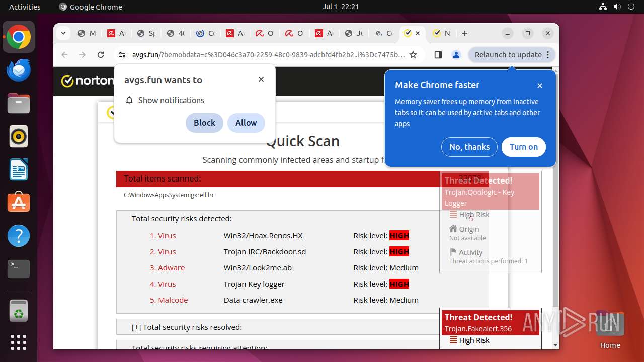Open the Files manager in dock
This screenshot has height=362, width=644.
(19, 104)
